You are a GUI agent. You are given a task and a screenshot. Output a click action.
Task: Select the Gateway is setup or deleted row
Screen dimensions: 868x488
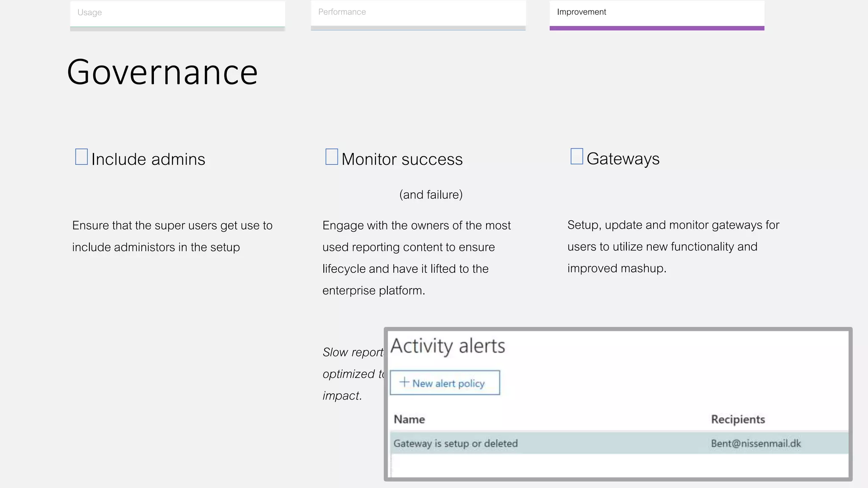pos(619,443)
